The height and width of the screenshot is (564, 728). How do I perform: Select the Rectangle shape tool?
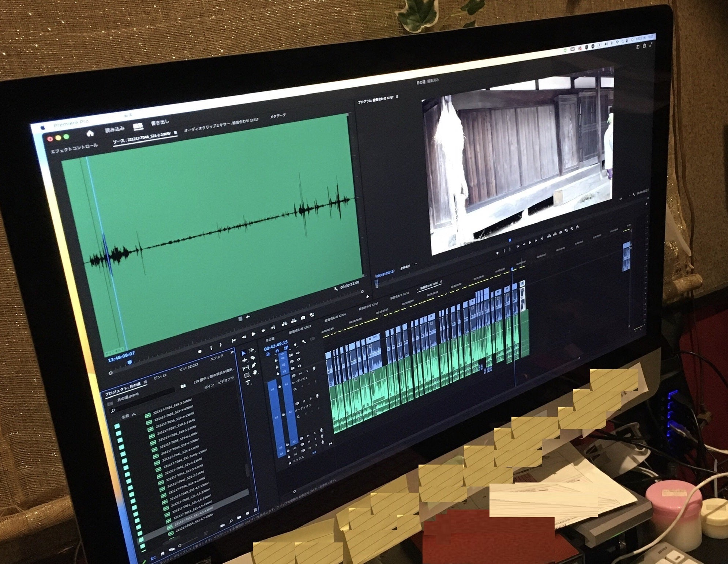pos(247,375)
